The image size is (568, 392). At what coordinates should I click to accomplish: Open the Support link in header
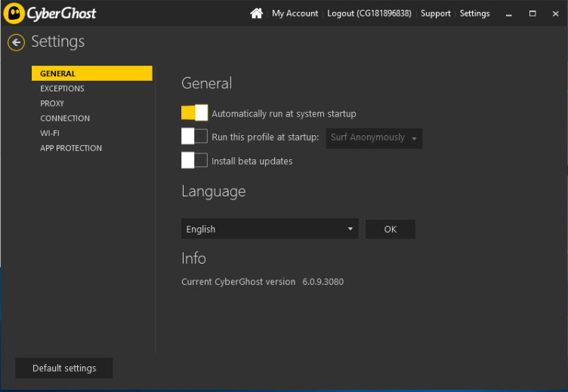[435, 14]
